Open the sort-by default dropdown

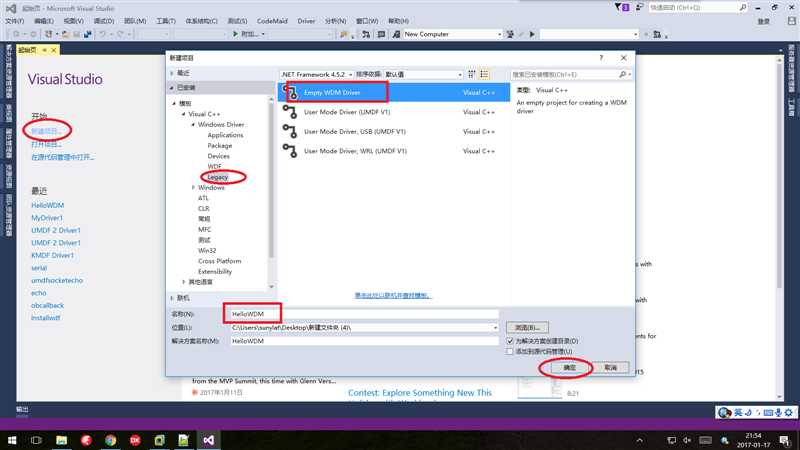[423, 74]
